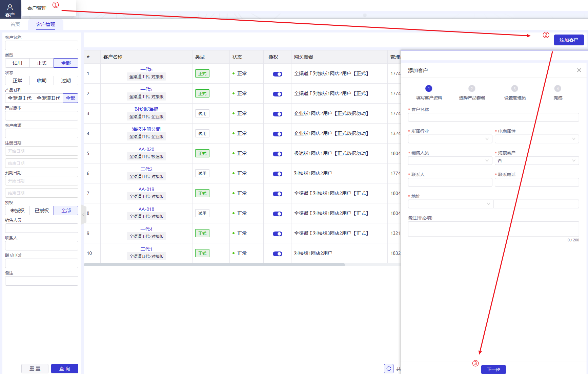The height and width of the screenshot is (374, 588).
Task: Toggle 授权 switch for 海报注册公司
Action: click(278, 134)
